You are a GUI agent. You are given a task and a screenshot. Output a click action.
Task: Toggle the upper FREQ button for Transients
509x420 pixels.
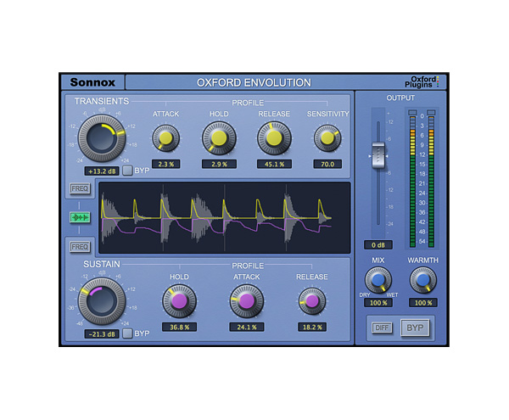tap(80, 188)
